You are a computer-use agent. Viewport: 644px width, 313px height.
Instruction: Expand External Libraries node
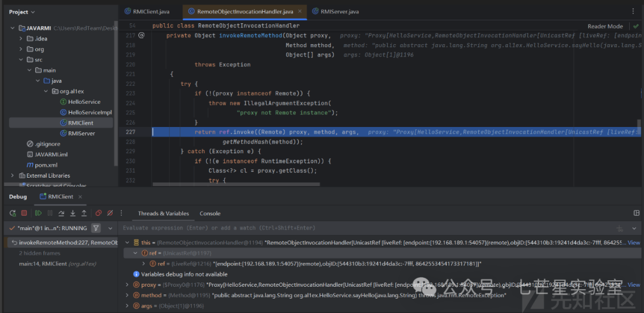[13, 175]
